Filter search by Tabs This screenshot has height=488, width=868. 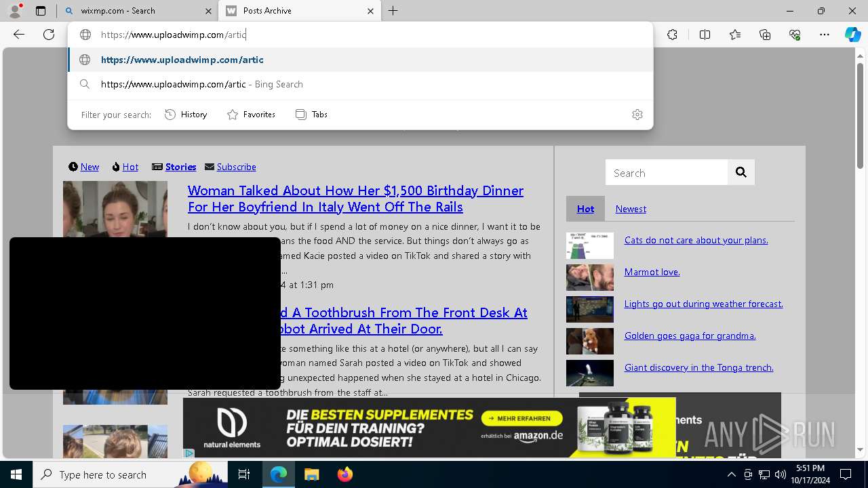pos(311,115)
